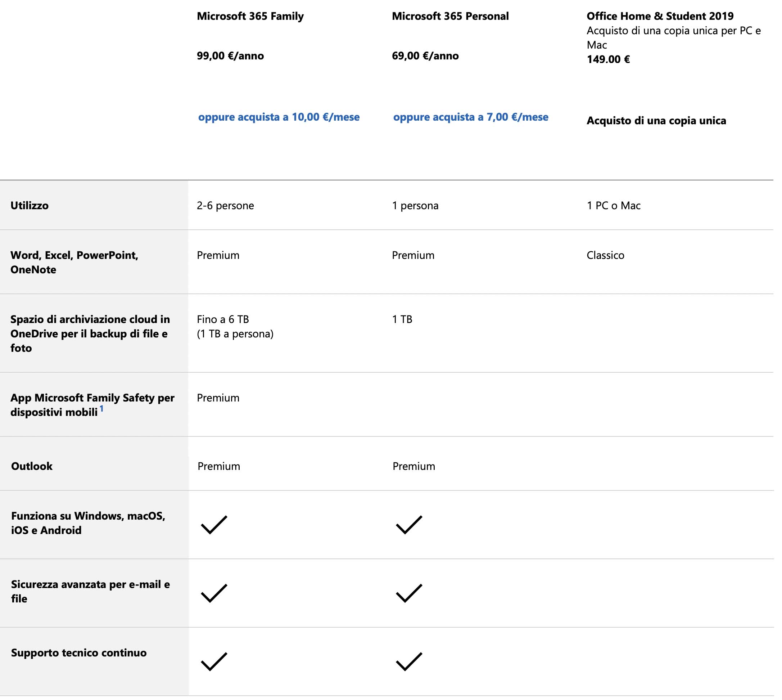
Task: Open the 'oppure acquista a 10,00 €/mese' link
Action: click(x=279, y=117)
